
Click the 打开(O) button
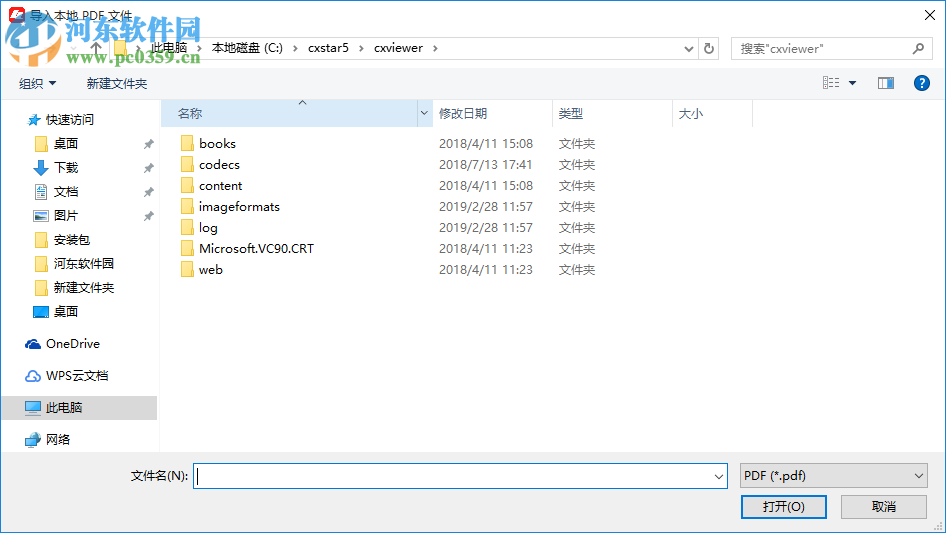coord(783,506)
